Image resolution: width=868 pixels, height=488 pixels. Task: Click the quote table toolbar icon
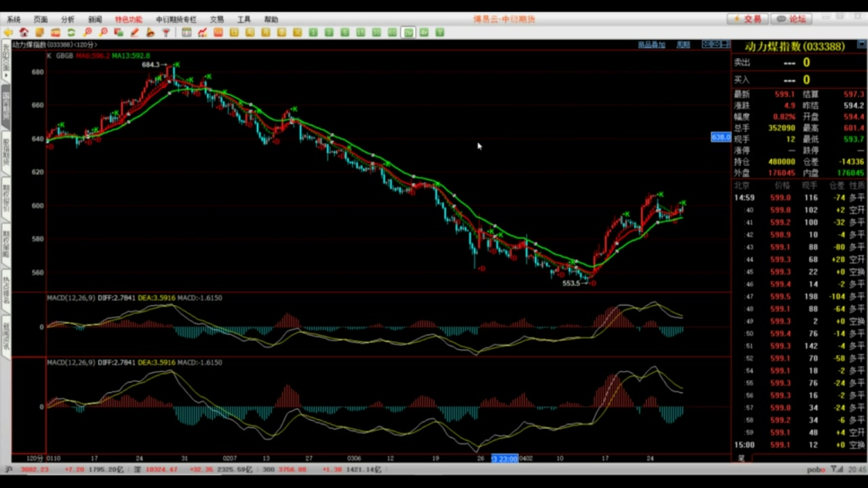click(186, 33)
